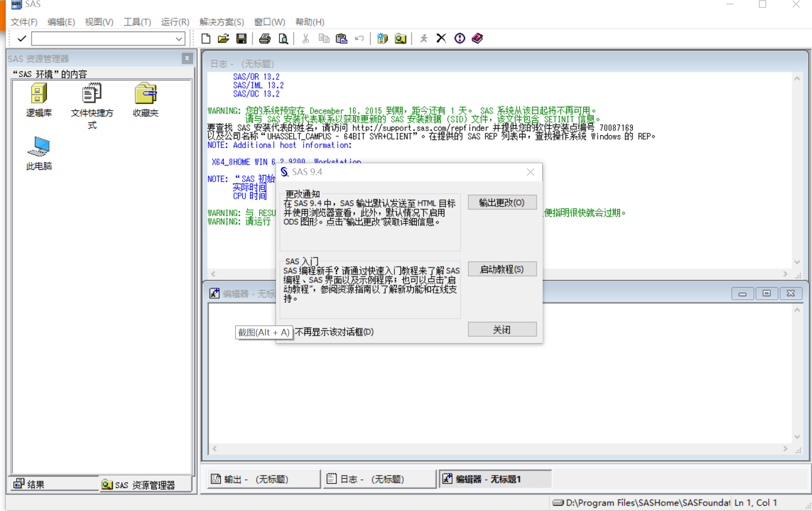Click the SAS Explorer toolbar icon
Screen dimensions: 812x511
coord(401,38)
